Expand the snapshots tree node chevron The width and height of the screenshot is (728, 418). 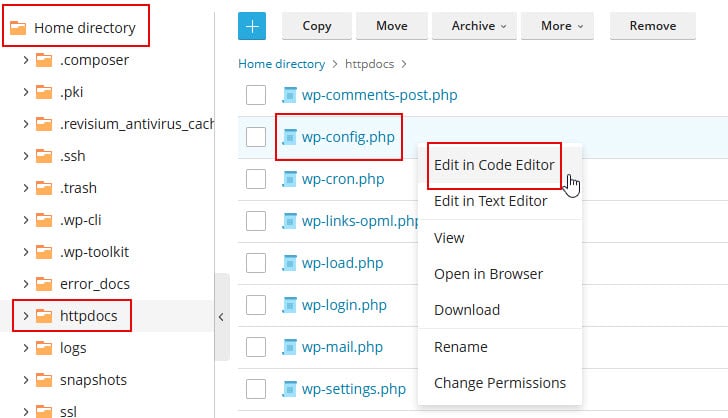click(26, 380)
